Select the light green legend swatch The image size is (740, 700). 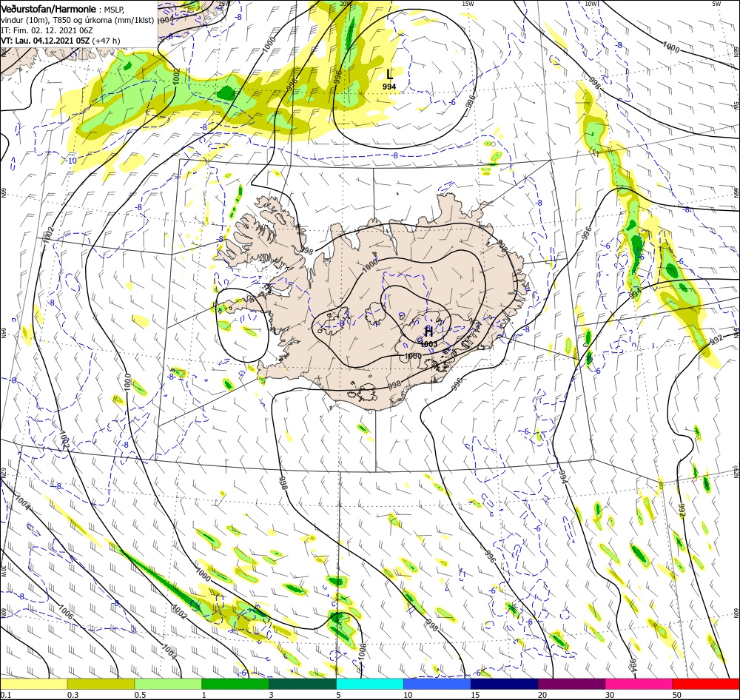pos(168,684)
